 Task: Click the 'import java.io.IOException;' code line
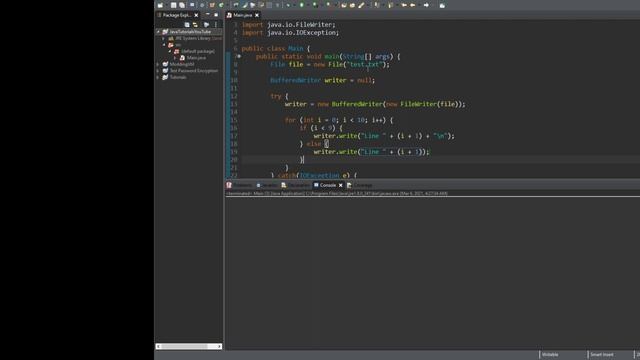pos(290,33)
